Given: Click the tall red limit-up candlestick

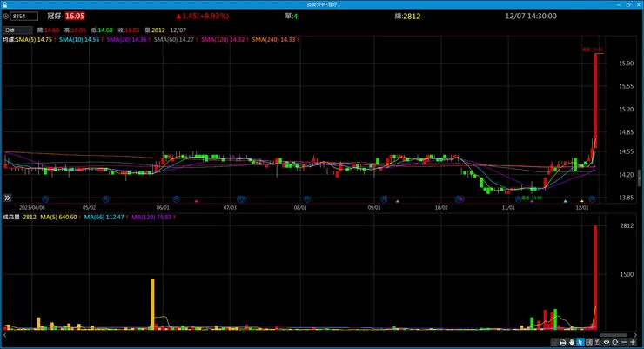Looking at the screenshot, I should click(595, 101).
